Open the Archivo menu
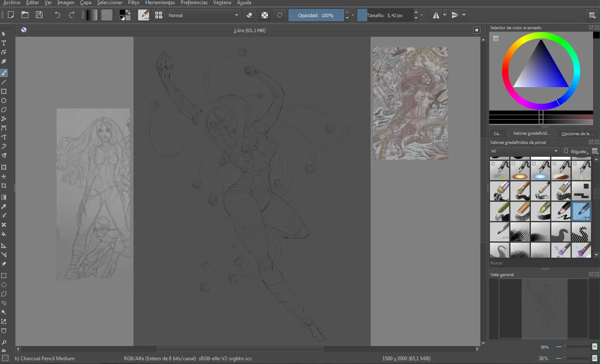Viewport: 601px width, 364px height. pos(12,3)
